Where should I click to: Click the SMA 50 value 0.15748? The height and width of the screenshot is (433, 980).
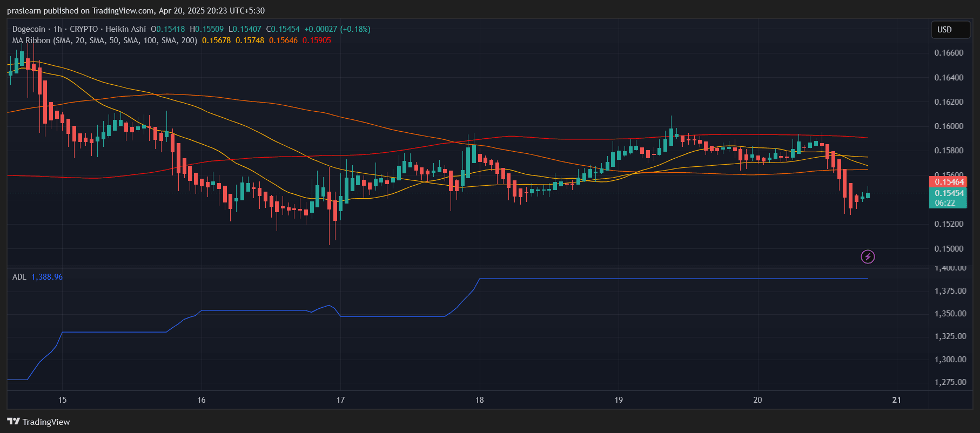[x=250, y=40]
